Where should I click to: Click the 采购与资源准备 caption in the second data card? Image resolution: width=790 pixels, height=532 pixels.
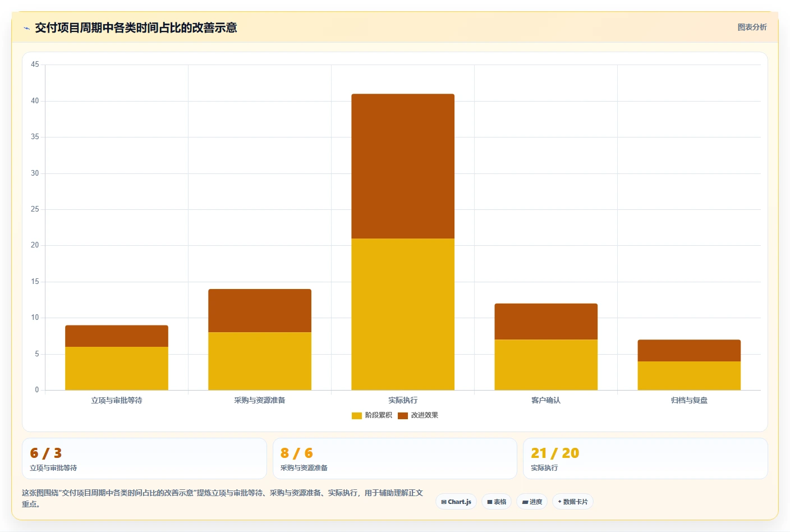point(304,467)
